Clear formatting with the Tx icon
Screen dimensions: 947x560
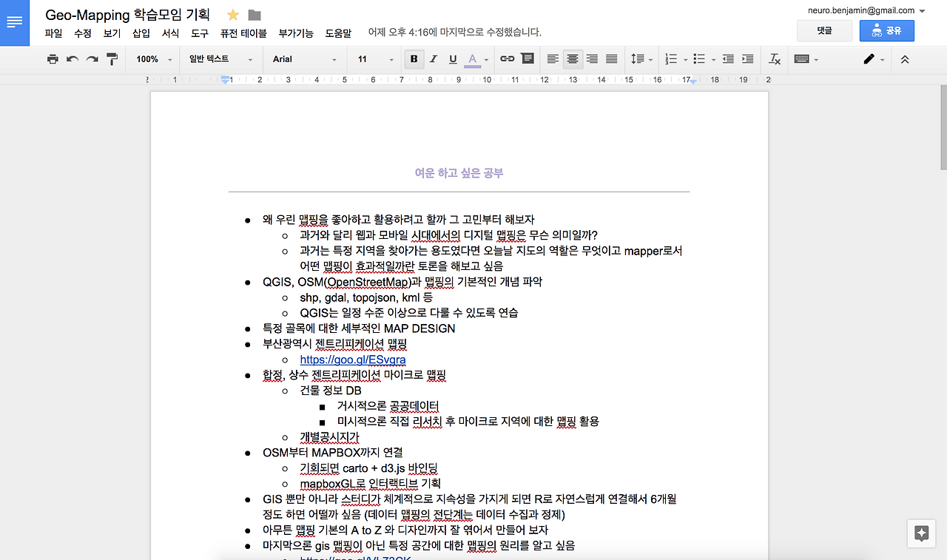[x=774, y=58]
